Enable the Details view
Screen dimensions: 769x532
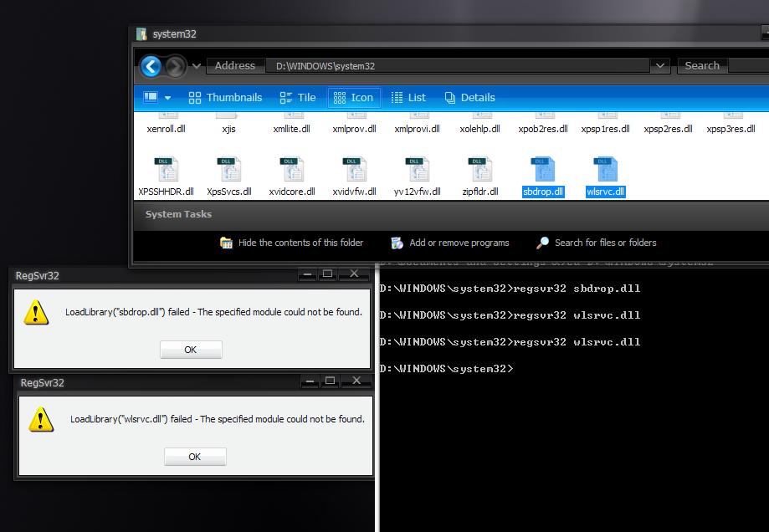pyautogui.click(x=469, y=98)
